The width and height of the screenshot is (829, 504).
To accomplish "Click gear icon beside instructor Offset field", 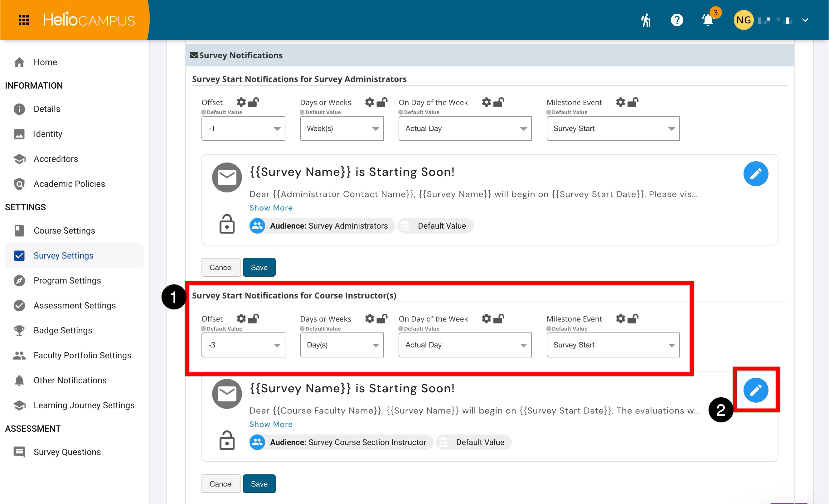I will pyautogui.click(x=241, y=318).
